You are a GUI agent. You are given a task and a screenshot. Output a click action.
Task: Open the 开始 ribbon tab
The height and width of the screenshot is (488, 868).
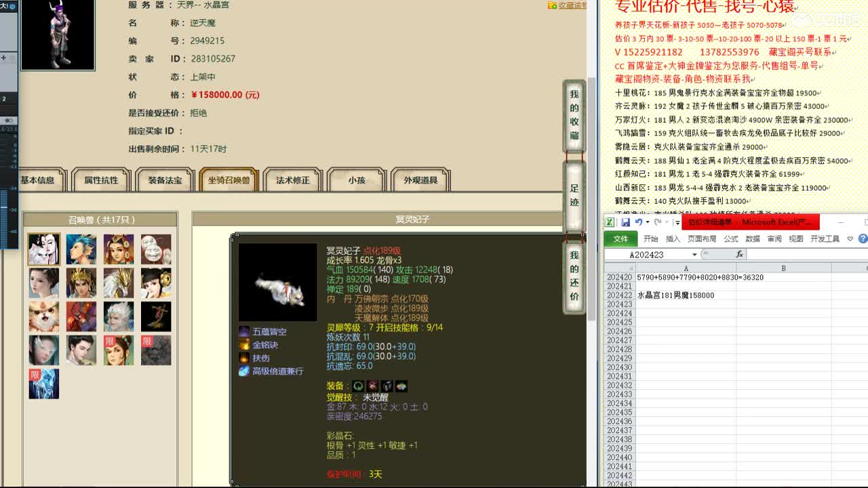[x=650, y=239]
